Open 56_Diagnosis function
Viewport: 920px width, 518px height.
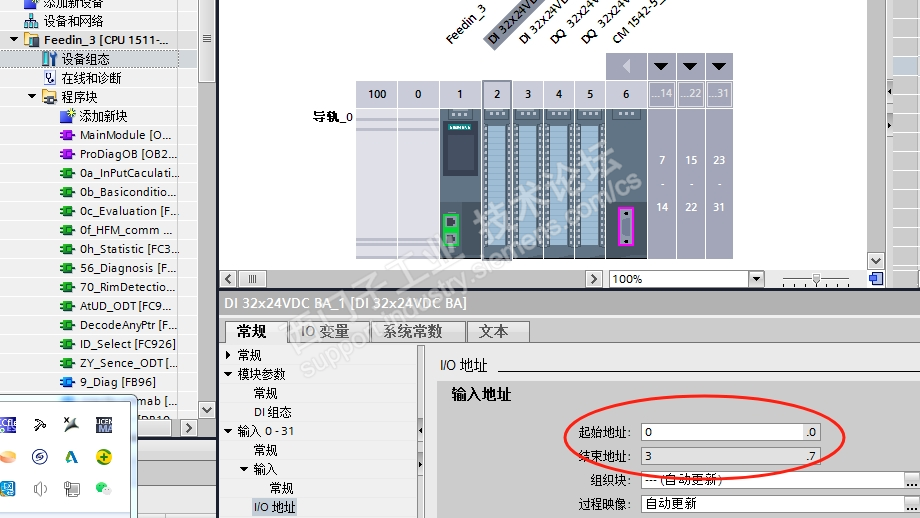tap(127, 268)
